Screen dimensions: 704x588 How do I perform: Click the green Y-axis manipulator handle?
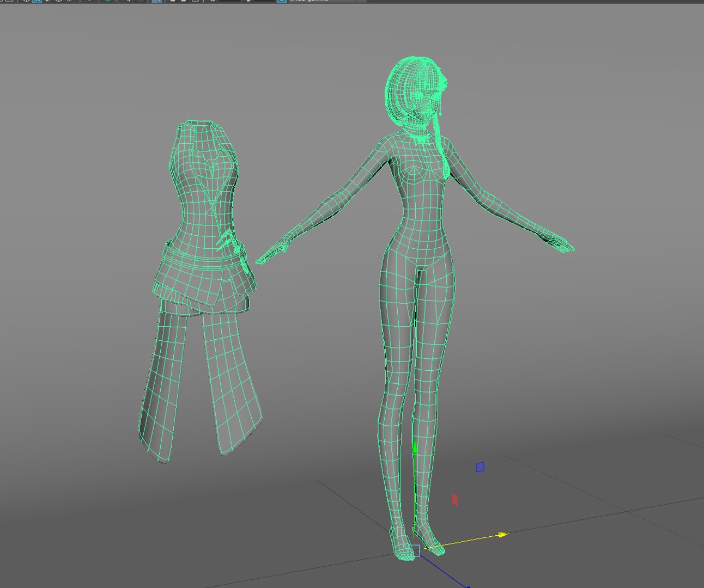415,448
